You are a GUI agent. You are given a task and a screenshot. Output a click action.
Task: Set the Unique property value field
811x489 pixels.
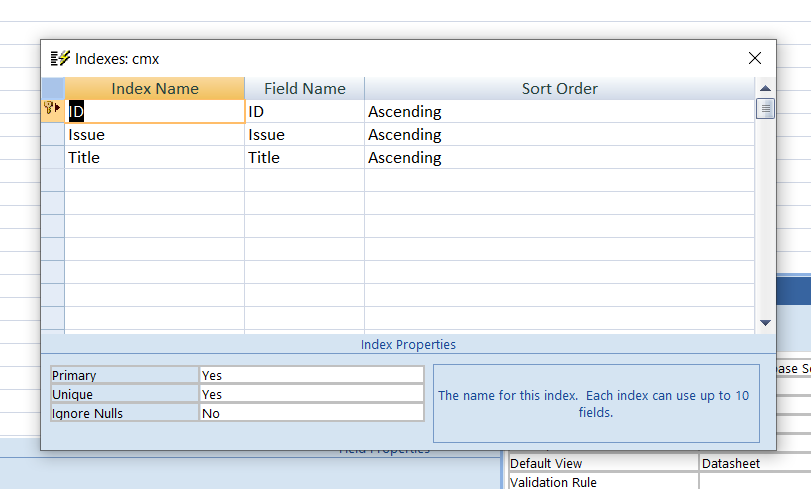312,394
